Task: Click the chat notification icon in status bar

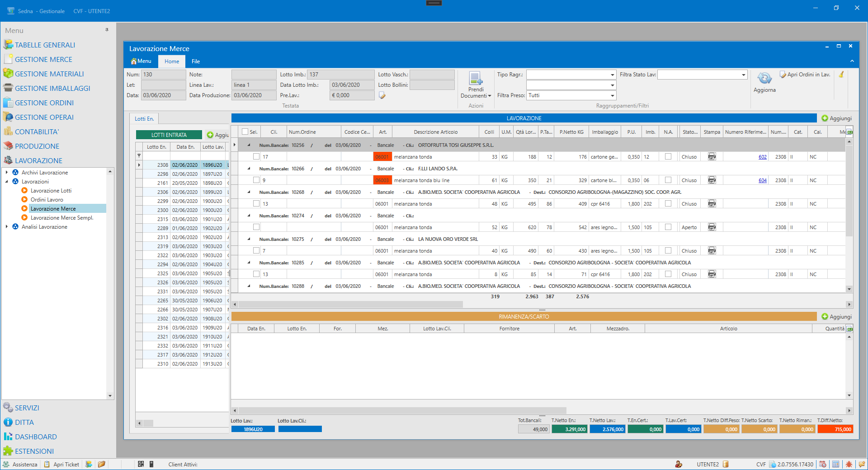Action: [x=862, y=464]
